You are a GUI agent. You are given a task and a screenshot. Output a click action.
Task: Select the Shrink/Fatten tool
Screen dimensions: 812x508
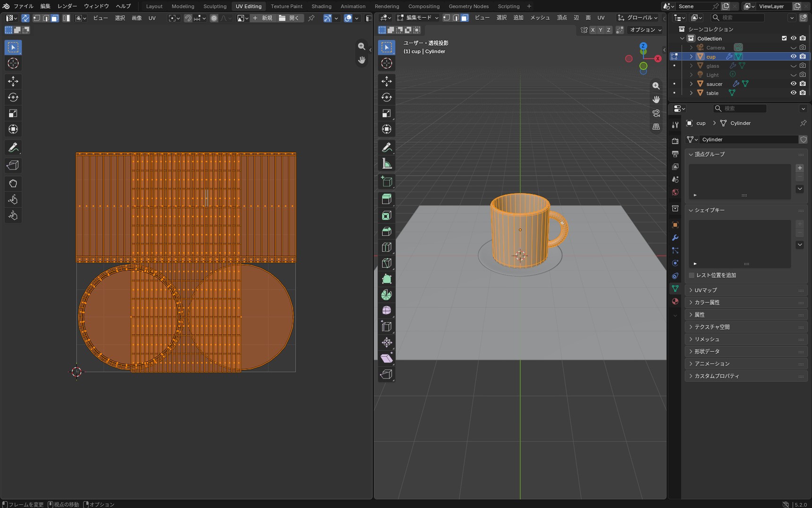(387, 342)
